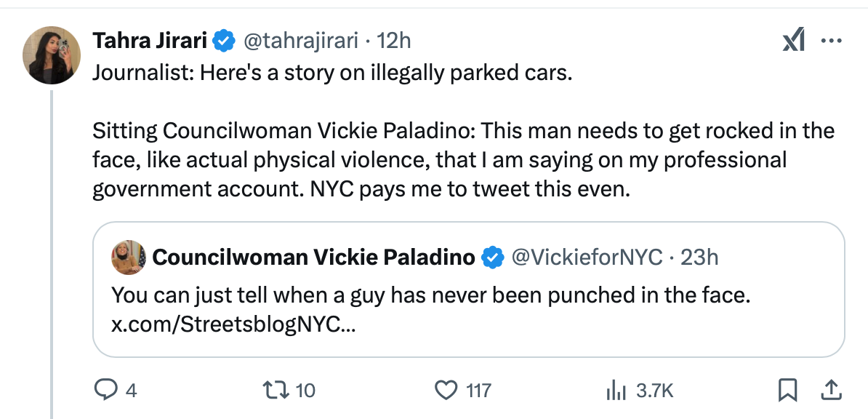Click Tahra Jirari's blue verified badge

click(224, 41)
